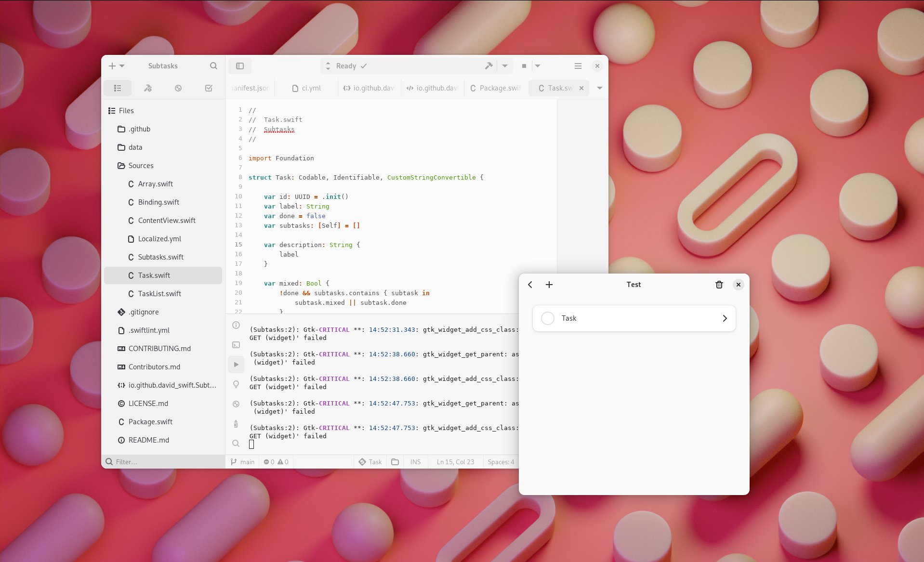
Task: Open the main hamburger menu
Action: 577,65
